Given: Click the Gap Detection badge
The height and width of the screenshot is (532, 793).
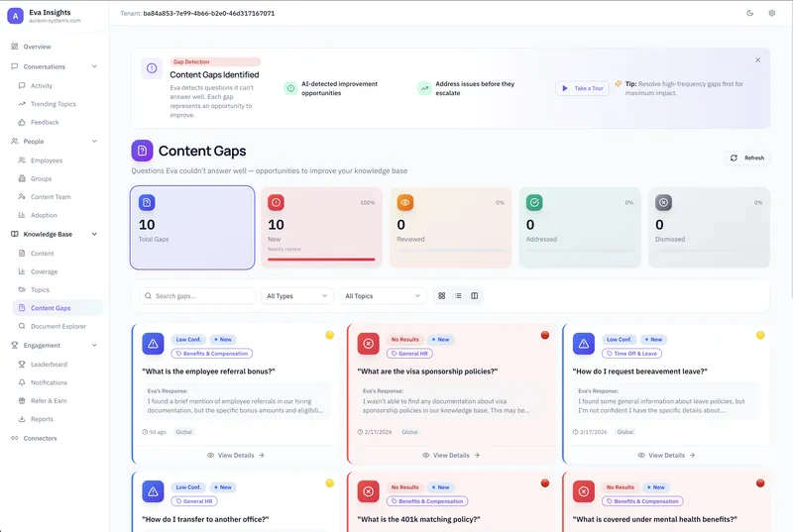Looking at the screenshot, I should [x=215, y=61].
